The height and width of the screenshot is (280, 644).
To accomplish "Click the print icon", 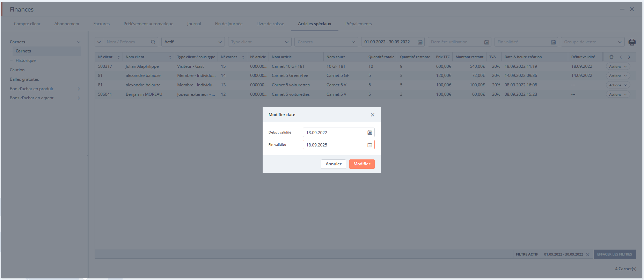I will (x=632, y=42).
